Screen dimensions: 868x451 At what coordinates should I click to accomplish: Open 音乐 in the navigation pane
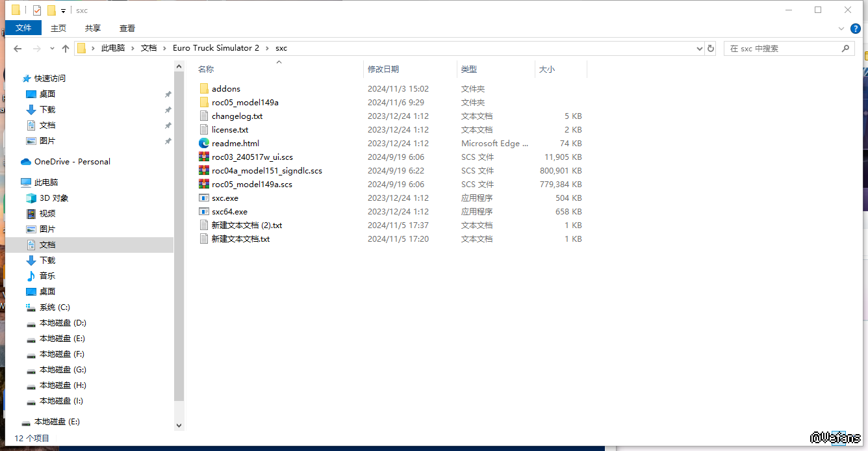[47, 276]
